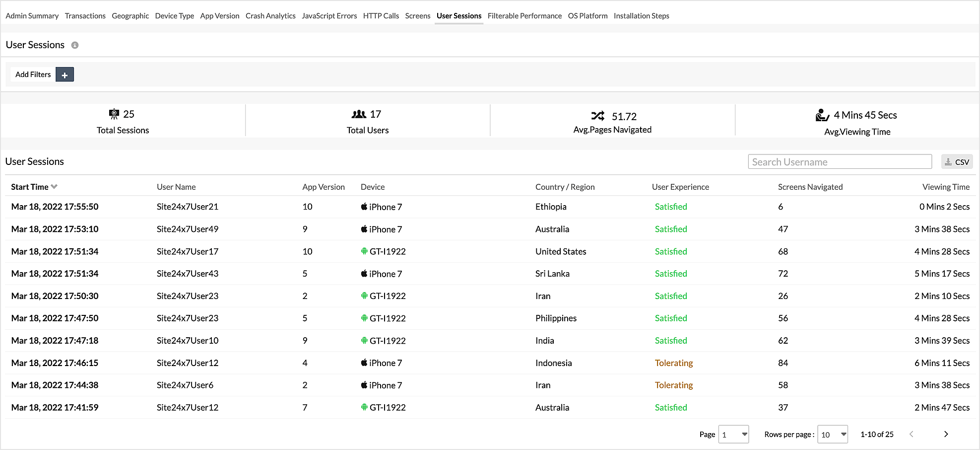This screenshot has width=980, height=450.
Task: Expand the Rows per page dropdown
Action: [x=832, y=435]
